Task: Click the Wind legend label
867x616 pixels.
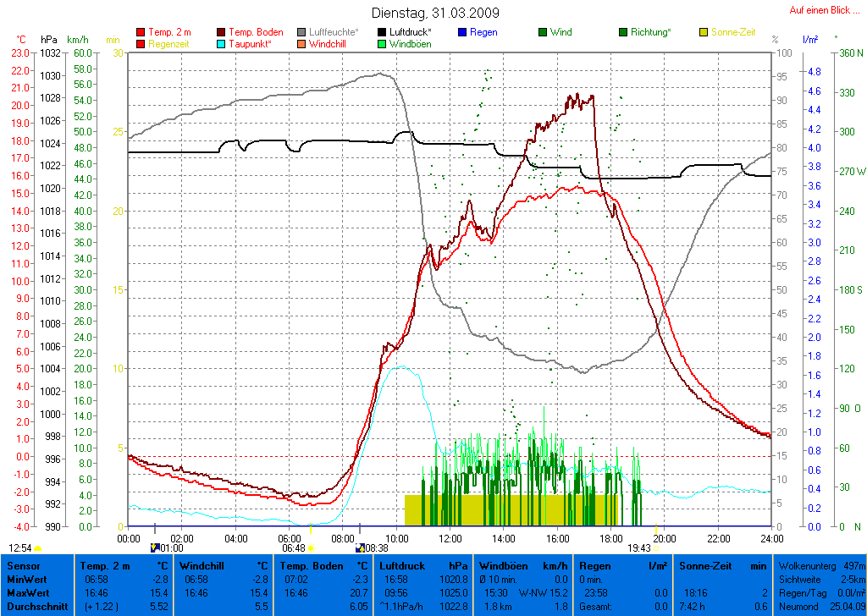Action: [561, 32]
